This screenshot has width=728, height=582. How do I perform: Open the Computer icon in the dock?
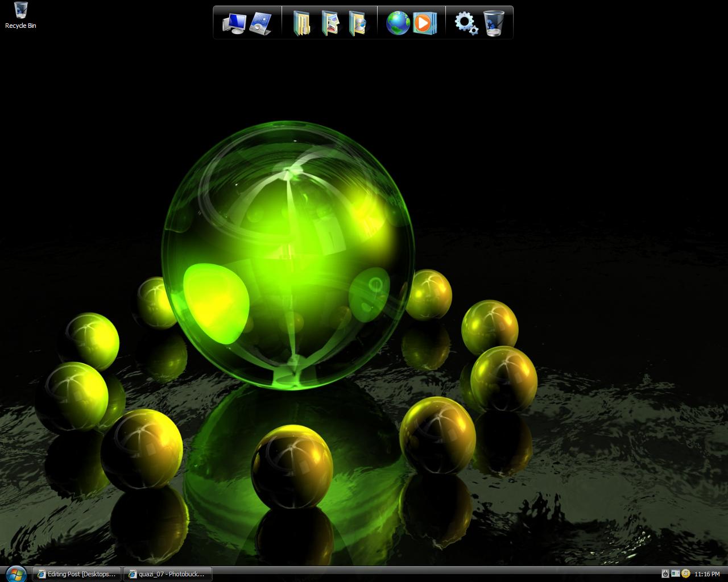pos(234,23)
